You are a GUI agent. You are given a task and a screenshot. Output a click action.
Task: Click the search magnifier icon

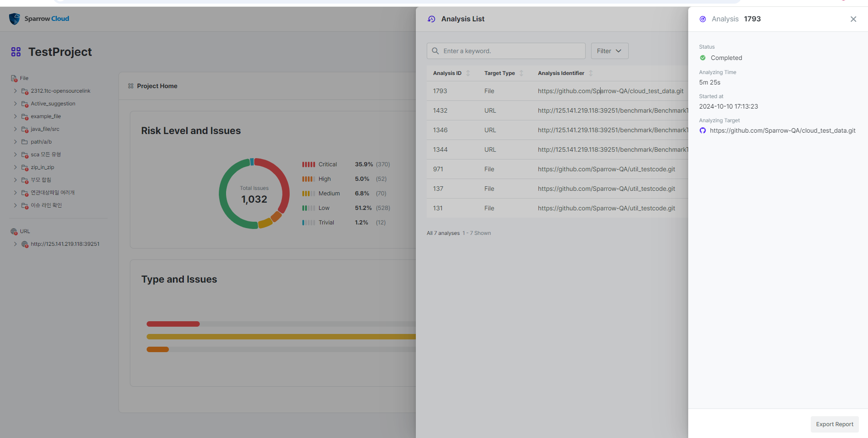[x=435, y=51]
